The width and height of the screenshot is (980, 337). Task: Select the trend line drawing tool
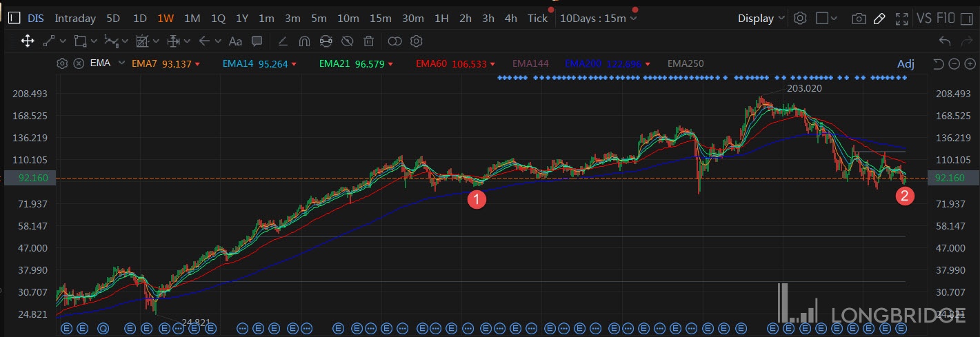tap(48, 41)
